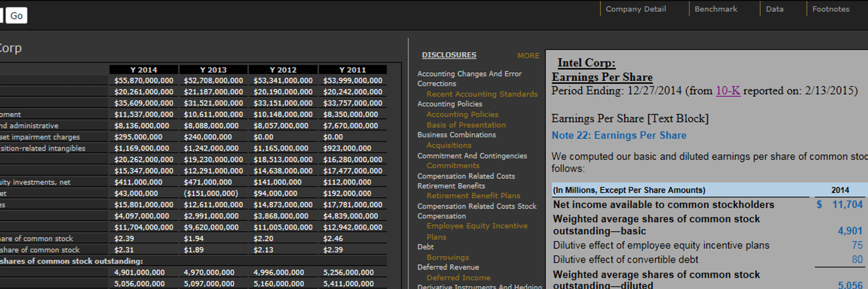Click the $295,000,000 cell
Viewport: 868px width, 289px height.
pyautogui.click(x=138, y=137)
